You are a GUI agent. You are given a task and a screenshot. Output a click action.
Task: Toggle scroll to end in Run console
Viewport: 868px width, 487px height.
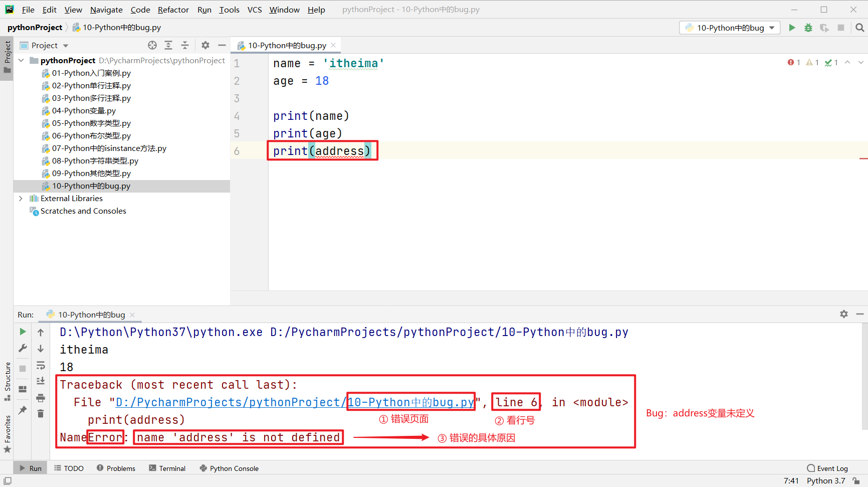click(41, 381)
